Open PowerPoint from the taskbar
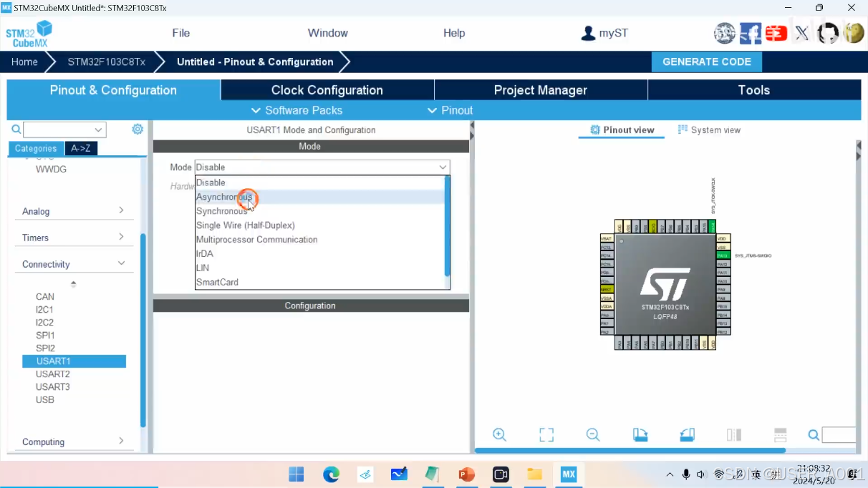The width and height of the screenshot is (868, 488). (x=467, y=474)
